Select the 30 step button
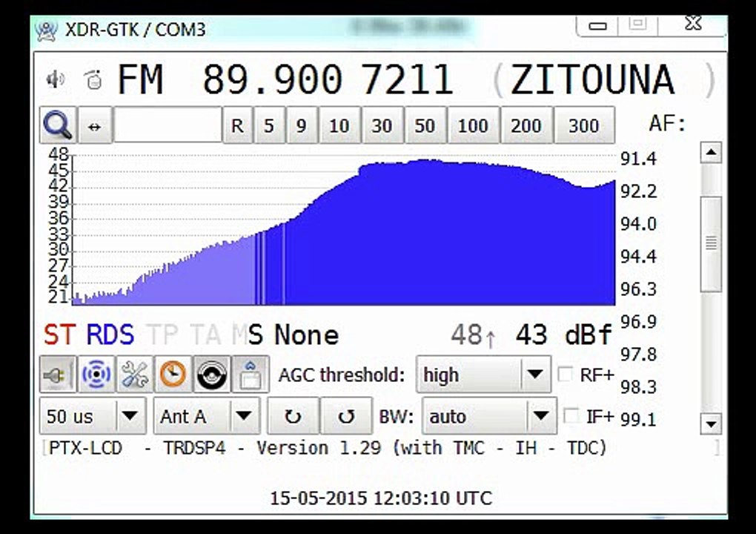 (x=382, y=126)
